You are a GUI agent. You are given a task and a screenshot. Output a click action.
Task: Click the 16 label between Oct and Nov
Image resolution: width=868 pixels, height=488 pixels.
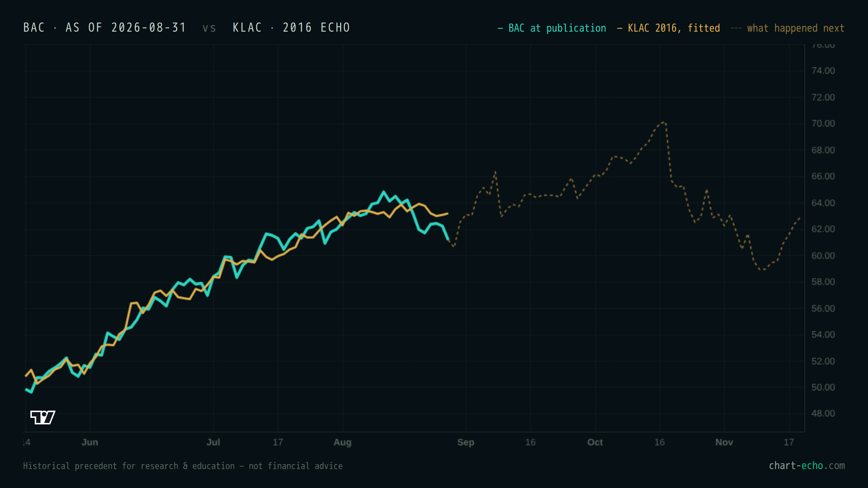(660, 442)
